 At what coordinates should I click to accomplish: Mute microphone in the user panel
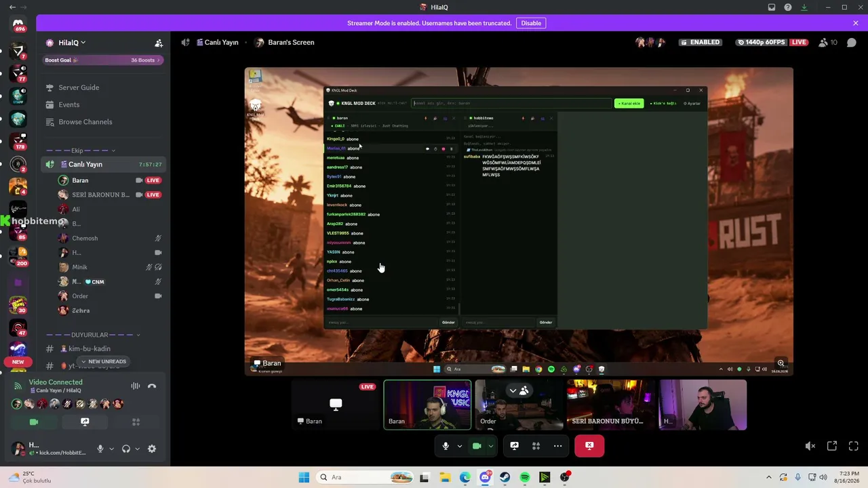[x=100, y=449]
